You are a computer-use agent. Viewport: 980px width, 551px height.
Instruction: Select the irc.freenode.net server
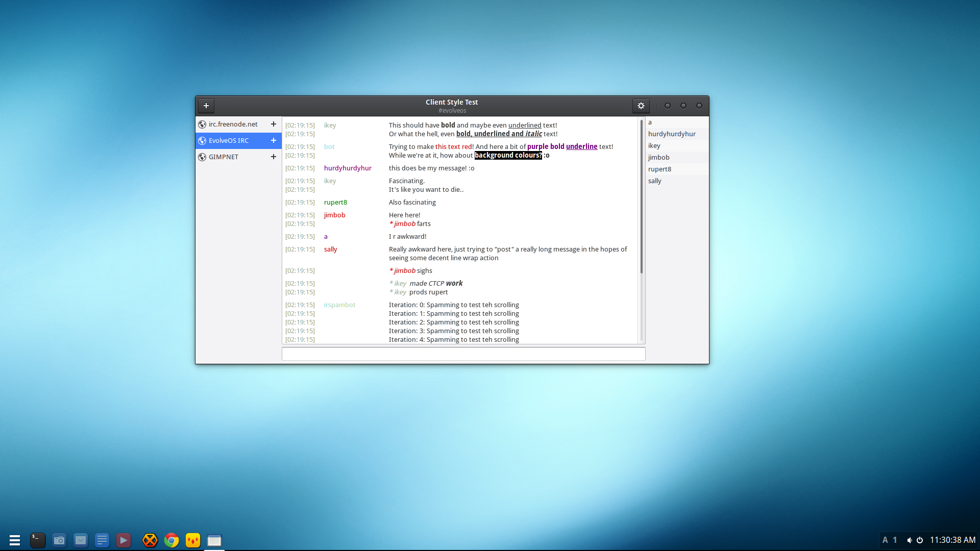pyautogui.click(x=238, y=124)
